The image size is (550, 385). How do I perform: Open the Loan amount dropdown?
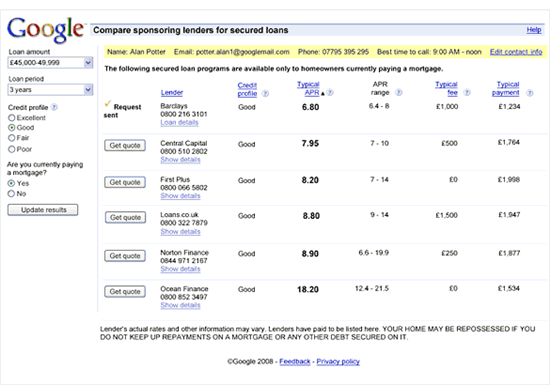(50, 63)
